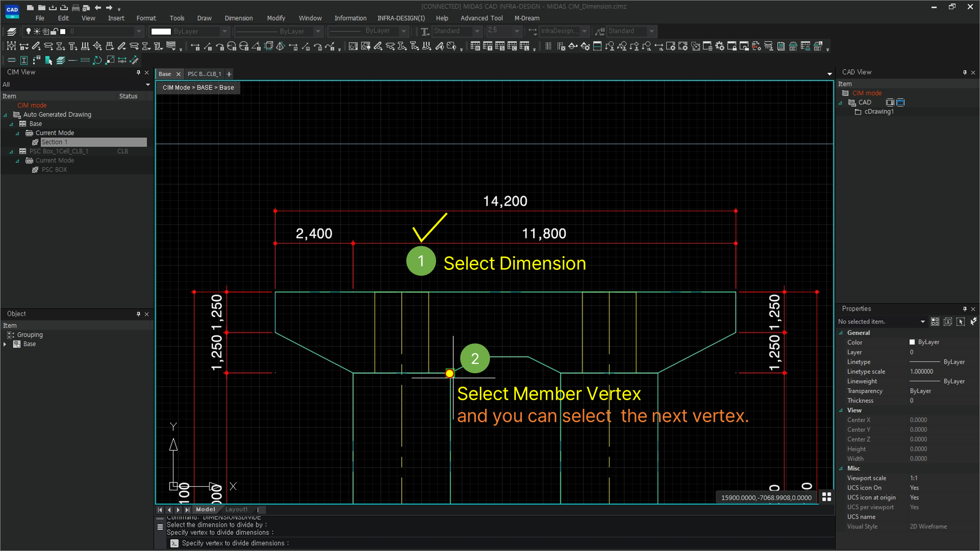Switch to the Layout1 tab
980x551 pixels.
[x=236, y=509]
